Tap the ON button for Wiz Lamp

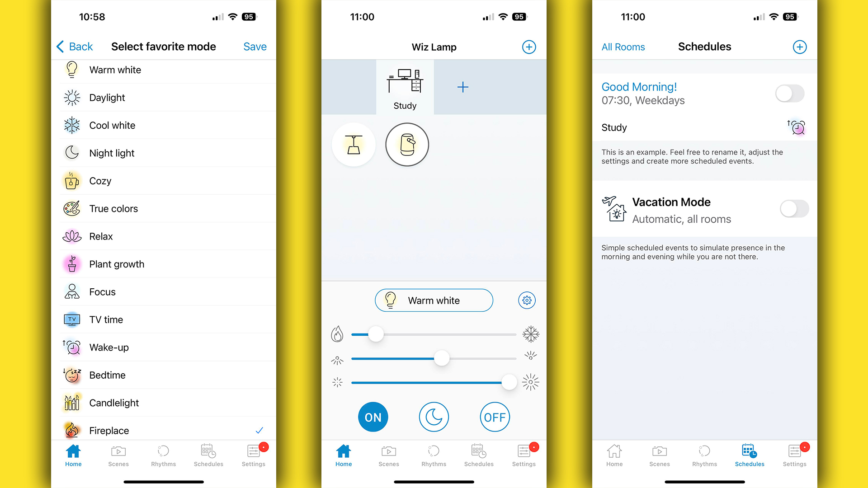[373, 417]
